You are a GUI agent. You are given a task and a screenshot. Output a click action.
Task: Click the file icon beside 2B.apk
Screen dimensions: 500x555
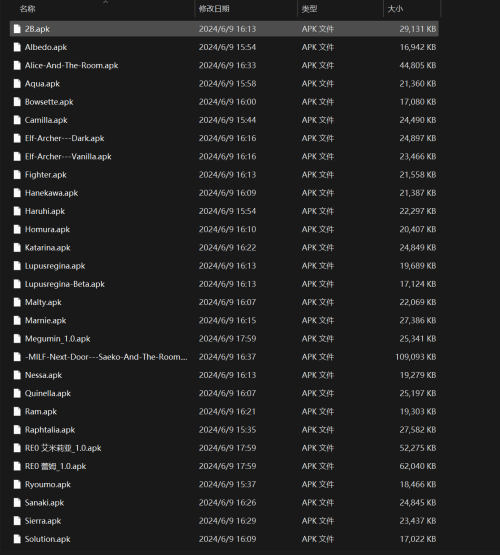click(17, 29)
